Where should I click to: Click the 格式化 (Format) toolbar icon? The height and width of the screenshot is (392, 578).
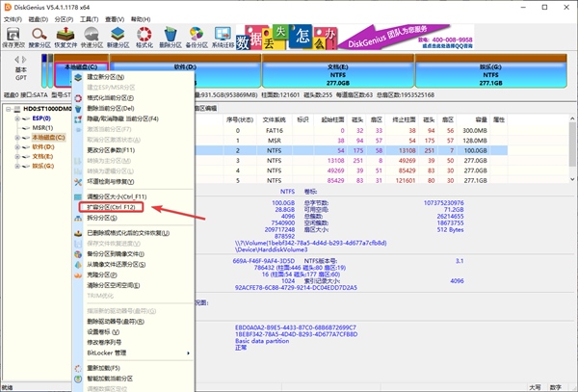[x=144, y=37]
